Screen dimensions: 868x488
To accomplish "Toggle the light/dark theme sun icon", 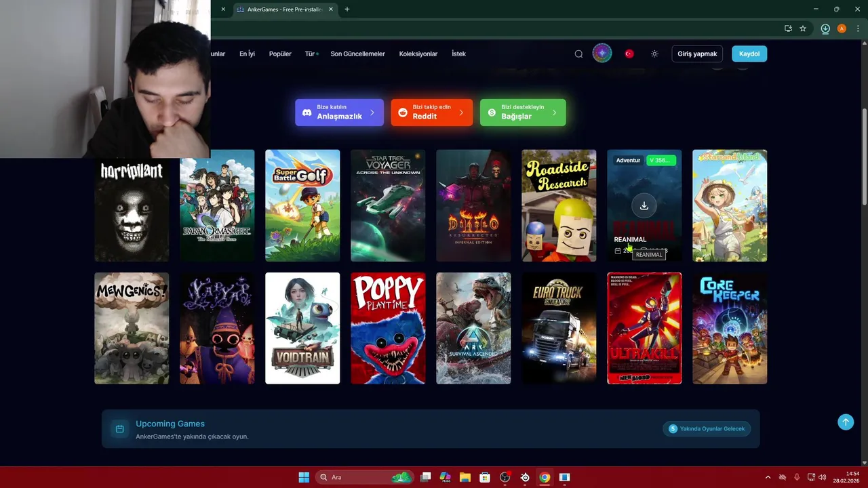I will click(x=654, y=54).
